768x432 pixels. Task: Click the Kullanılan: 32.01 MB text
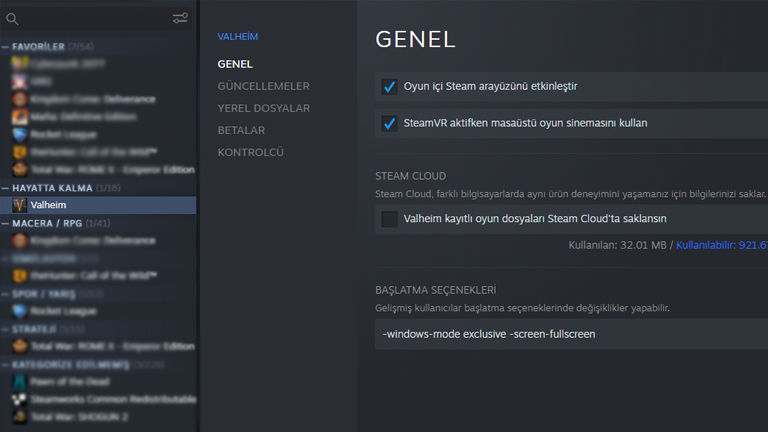point(617,245)
